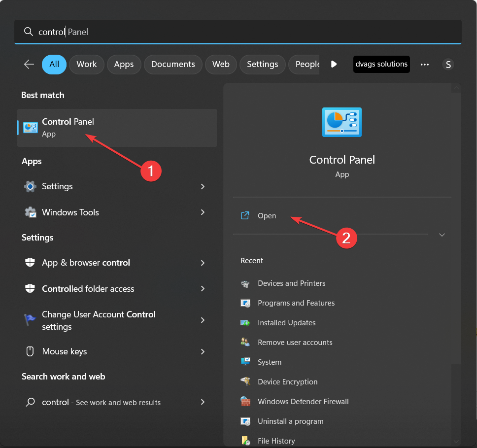
Task: Expand the Settings app result chevron
Action: tap(203, 187)
